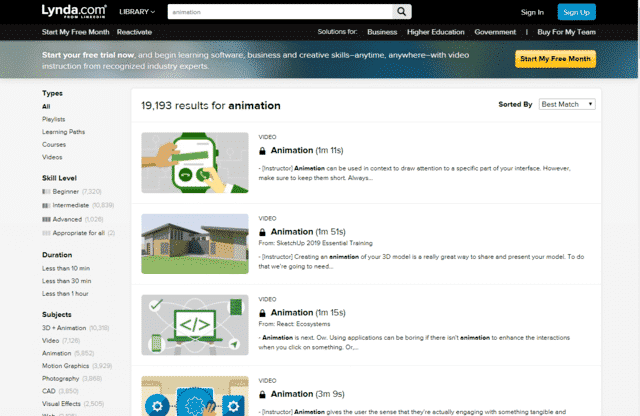Open Buy For My Team link
Image resolution: width=640 pixels, height=416 pixels.
tap(566, 32)
